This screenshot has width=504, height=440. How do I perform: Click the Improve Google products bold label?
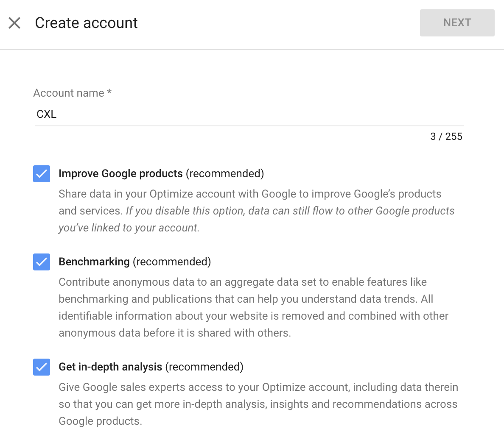(120, 173)
